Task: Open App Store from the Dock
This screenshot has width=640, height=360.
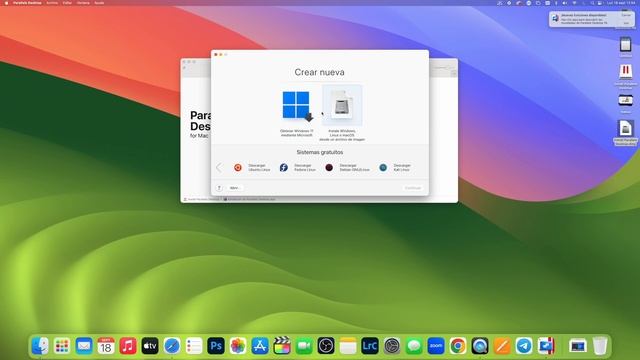Action: [260, 346]
